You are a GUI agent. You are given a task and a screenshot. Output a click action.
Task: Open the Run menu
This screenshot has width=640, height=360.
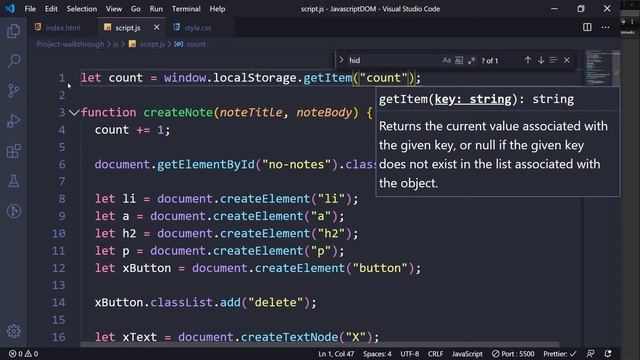click(x=156, y=9)
